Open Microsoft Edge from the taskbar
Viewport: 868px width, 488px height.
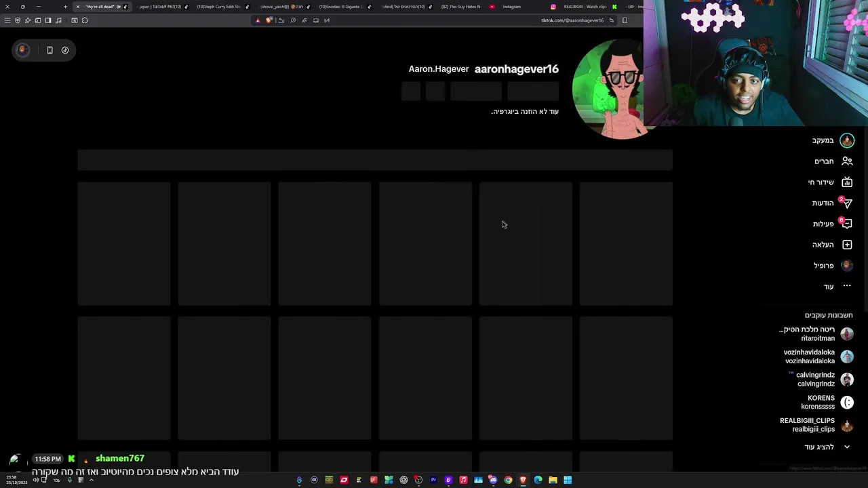point(538,480)
